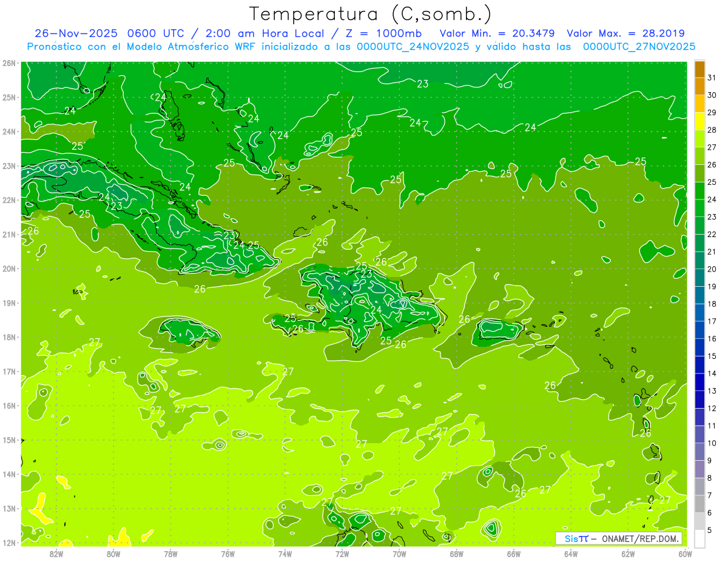Click the 80W longitude axis label
The image size is (728, 562).
[x=113, y=554]
